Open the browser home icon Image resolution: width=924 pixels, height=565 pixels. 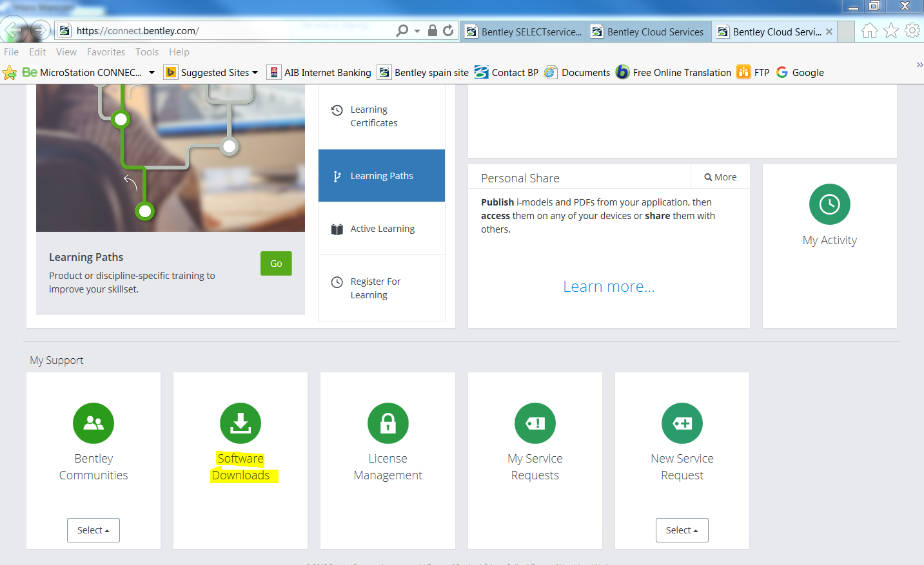(870, 30)
